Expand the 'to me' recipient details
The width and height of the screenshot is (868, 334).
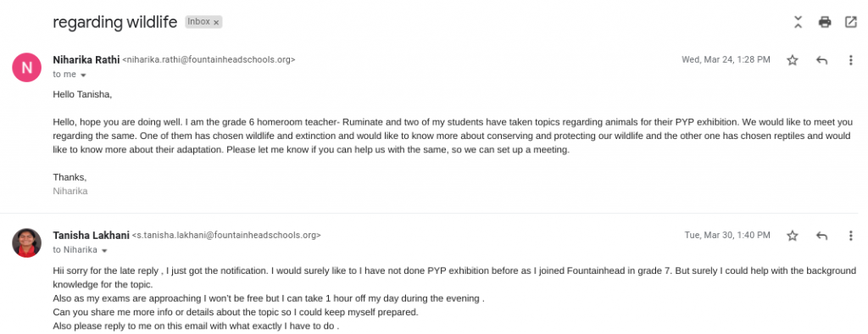84,75
